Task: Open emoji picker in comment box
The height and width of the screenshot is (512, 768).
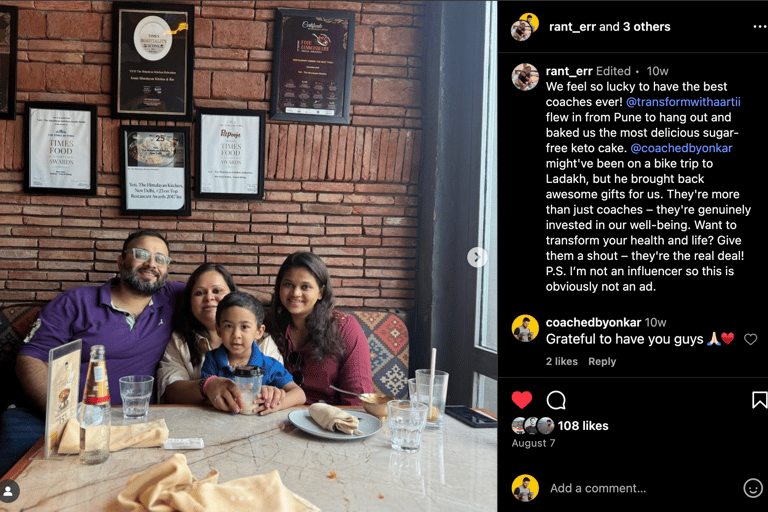Action: 752,488
